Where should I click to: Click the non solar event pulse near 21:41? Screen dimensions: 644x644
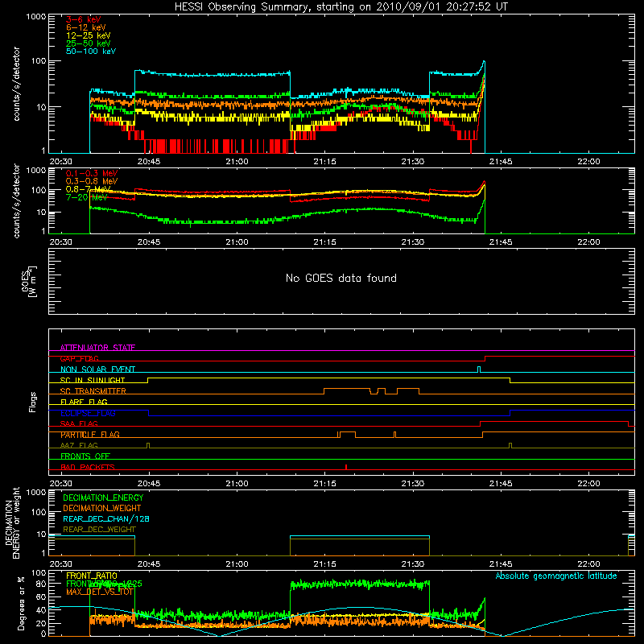click(479, 369)
